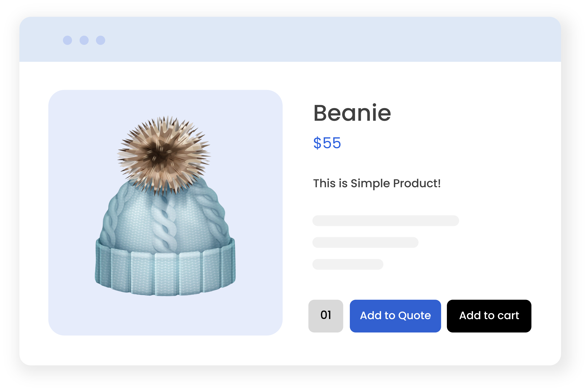This screenshot has width=588, height=391.
Task: Click the pale blue browser header bar
Action: point(290,39)
